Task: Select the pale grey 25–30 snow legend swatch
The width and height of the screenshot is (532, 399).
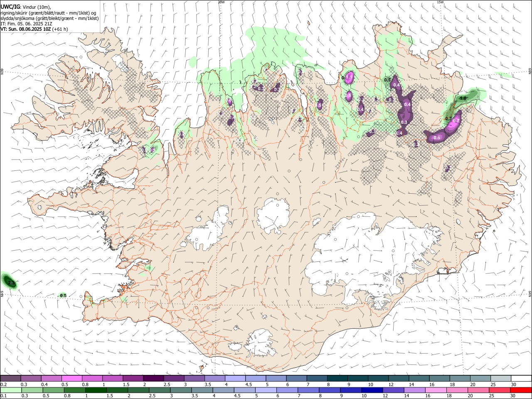Action: (501, 379)
